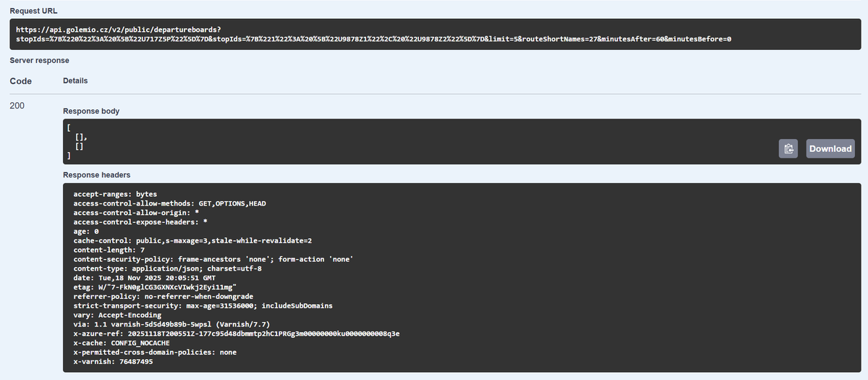
Task: Select the x-azure-ref header line
Action: click(x=237, y=334)
